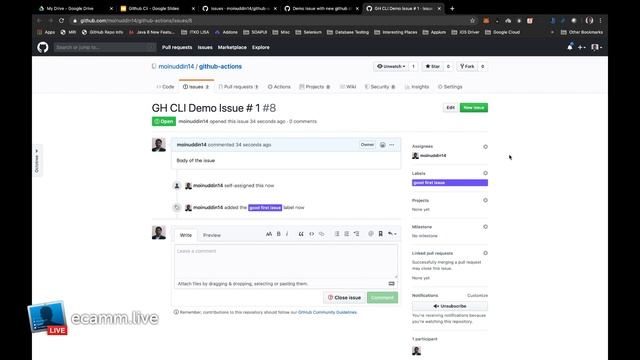Viewport: 640px width, 360px height.
Task: Apply bold formatting in comment toolbar
Action: 279,234
